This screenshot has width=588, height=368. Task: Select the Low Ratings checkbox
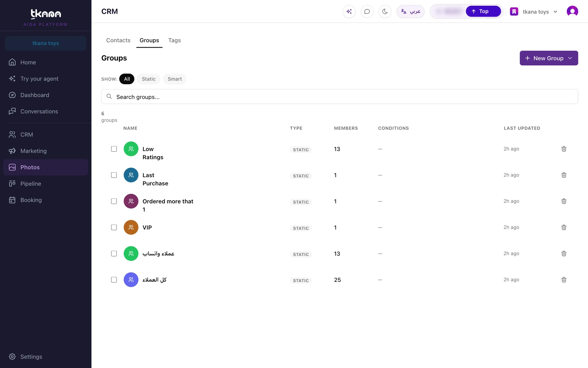click(114, 149)
